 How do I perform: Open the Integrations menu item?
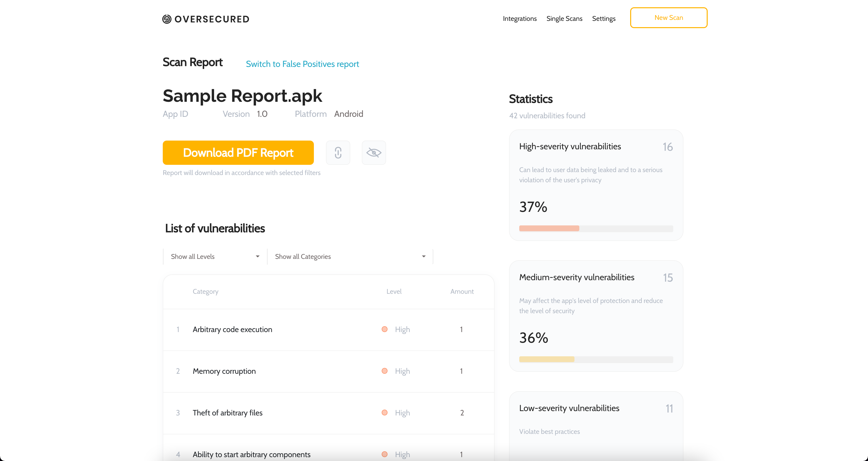tap(519, 19)
